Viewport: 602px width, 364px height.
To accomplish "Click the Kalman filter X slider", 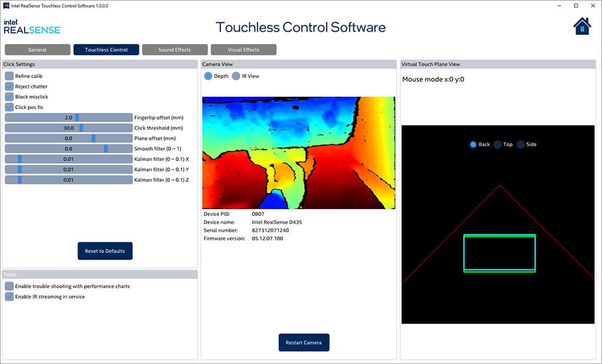I will tap(69, 159).
